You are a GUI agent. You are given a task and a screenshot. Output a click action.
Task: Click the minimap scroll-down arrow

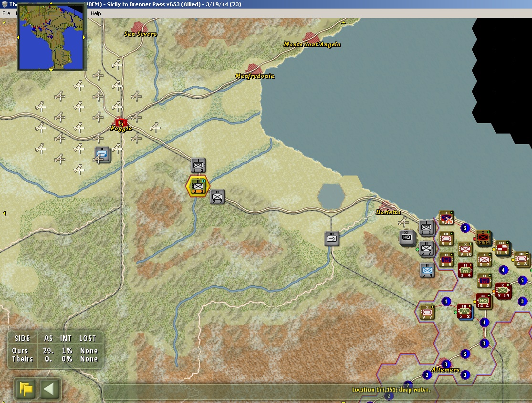point(51,70)
